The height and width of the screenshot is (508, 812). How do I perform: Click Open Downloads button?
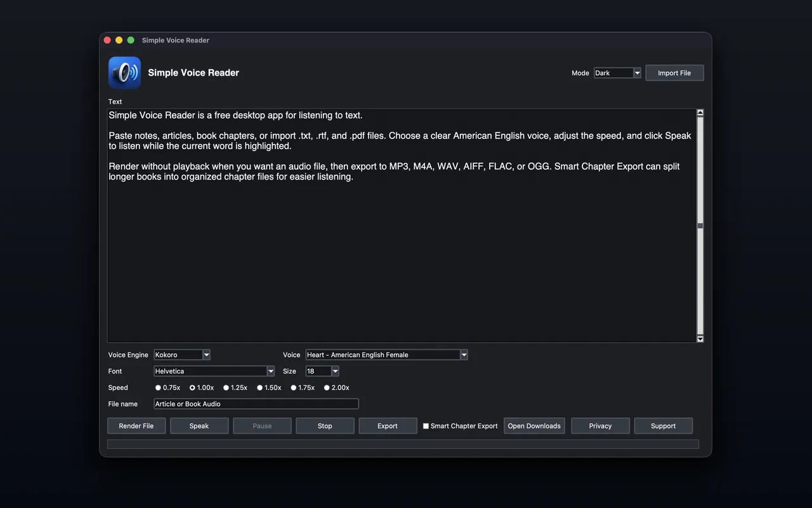(x=534, y=426)
